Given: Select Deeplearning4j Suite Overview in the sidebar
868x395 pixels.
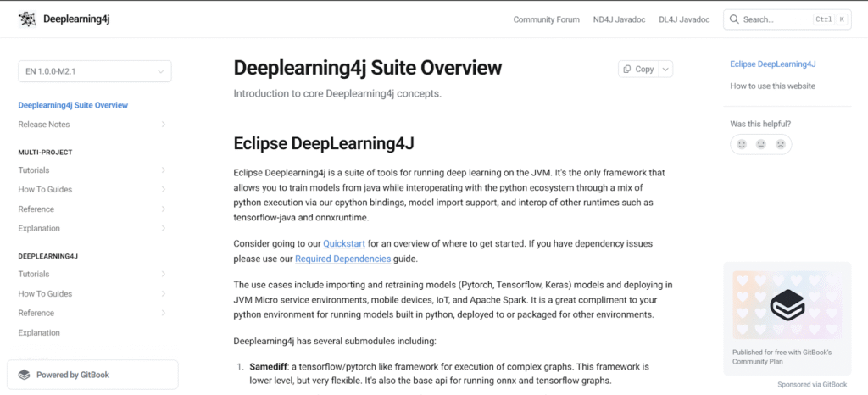Looking at the screenshot, I should 73,105.
